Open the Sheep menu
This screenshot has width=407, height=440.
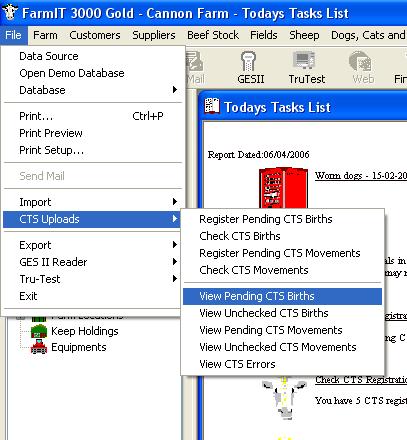click(304, 35)
